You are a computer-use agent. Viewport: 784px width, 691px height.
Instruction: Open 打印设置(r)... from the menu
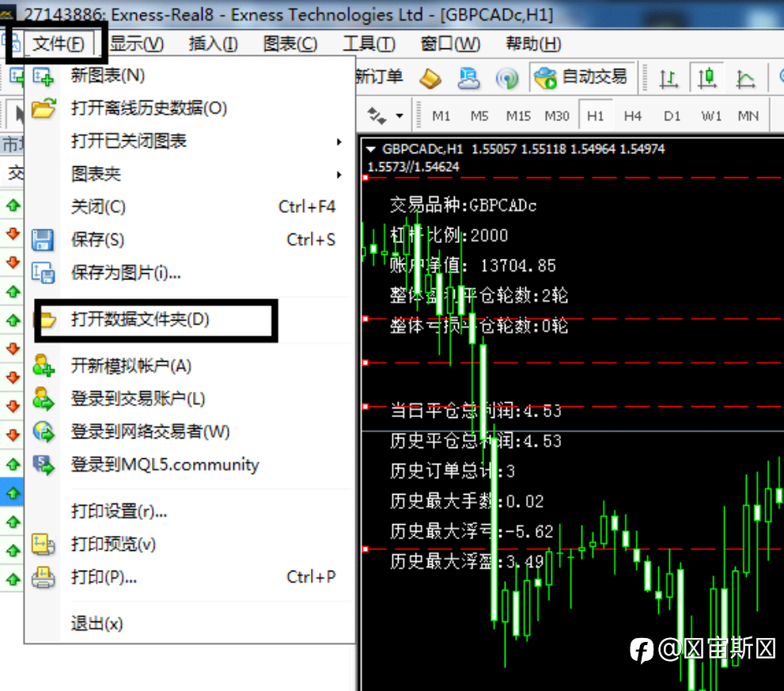coord(190,511)
